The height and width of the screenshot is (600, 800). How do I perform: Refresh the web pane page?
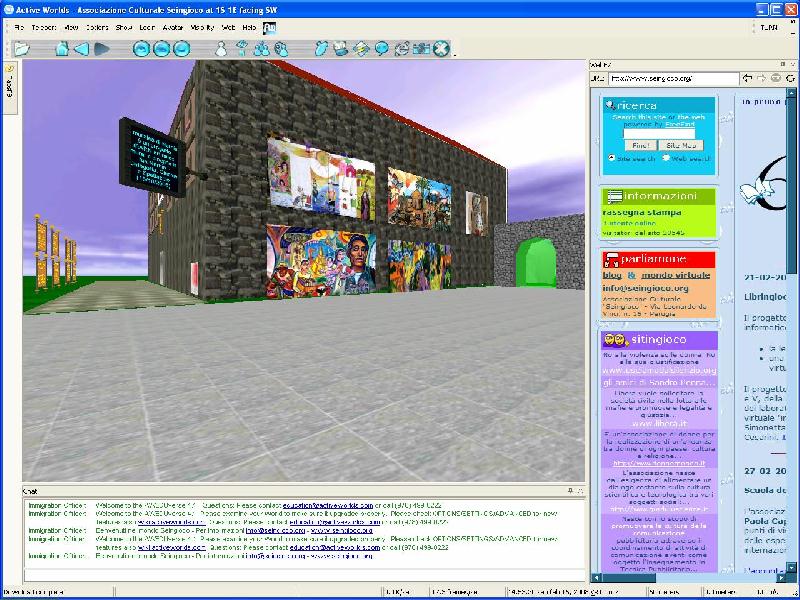click(x=790, y=78)
